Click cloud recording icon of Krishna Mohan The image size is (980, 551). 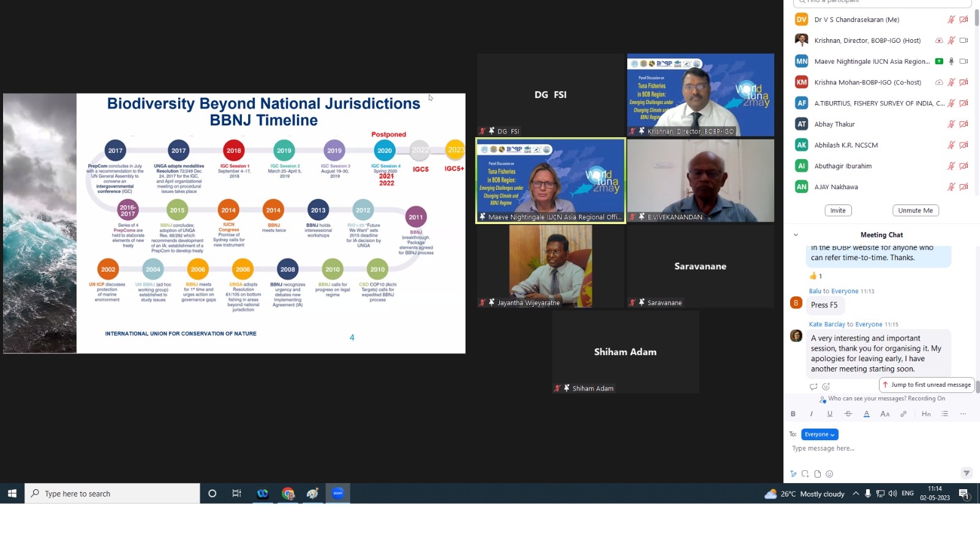[x=939, y=82]
